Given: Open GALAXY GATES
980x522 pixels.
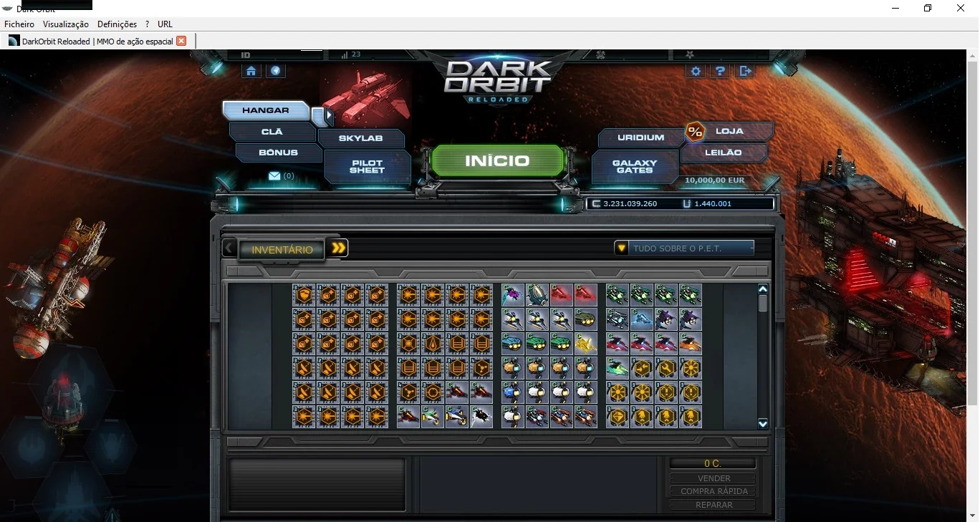Looking at the screenshot, I should coord(635,166).
